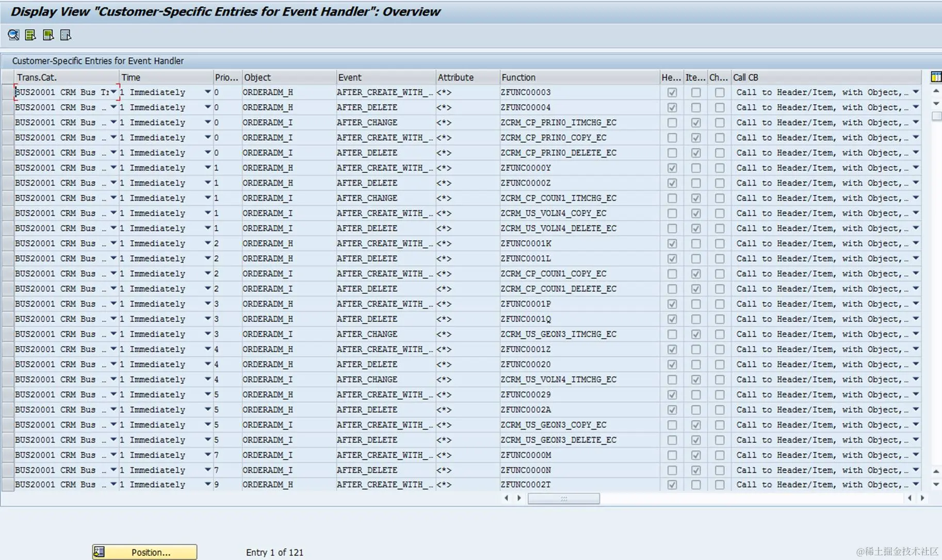Viewport: 942px width, 560px height.
Task: Click right arrow of the middle horizontal scrollbar
Action: pyautogui.click(x=519, y=498)
